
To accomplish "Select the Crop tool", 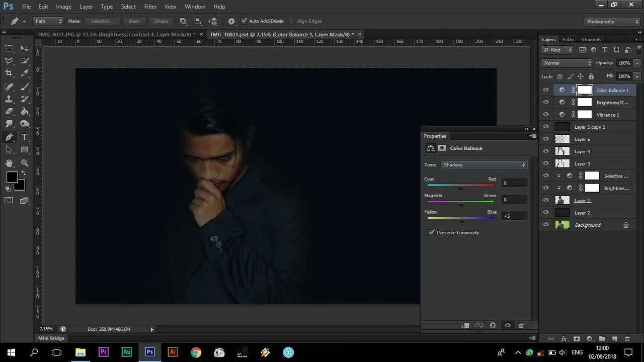I will point(9,73).
